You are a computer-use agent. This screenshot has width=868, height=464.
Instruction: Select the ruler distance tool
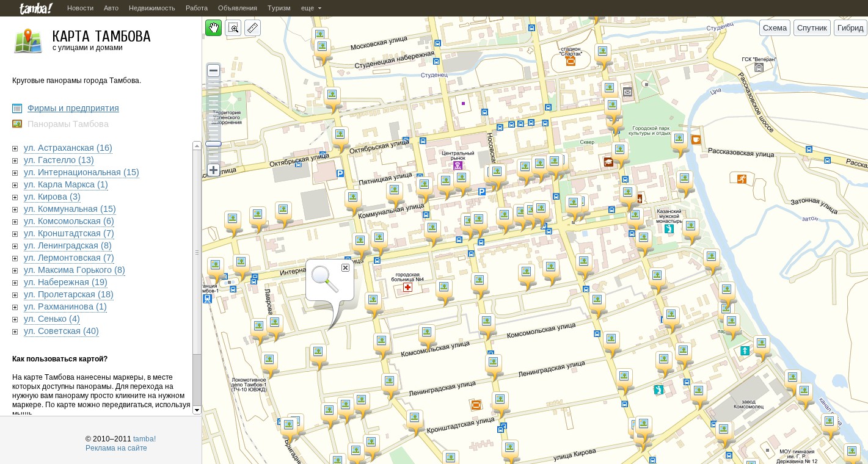[252, 28]
